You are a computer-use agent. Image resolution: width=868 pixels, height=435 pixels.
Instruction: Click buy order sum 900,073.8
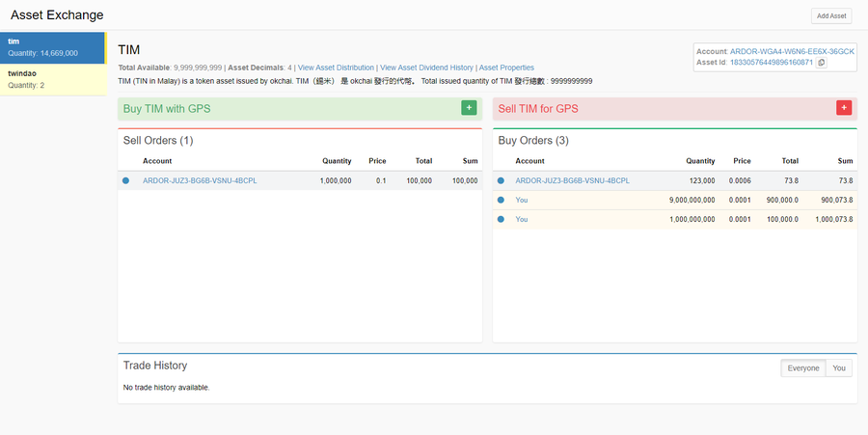click(837, 200)
